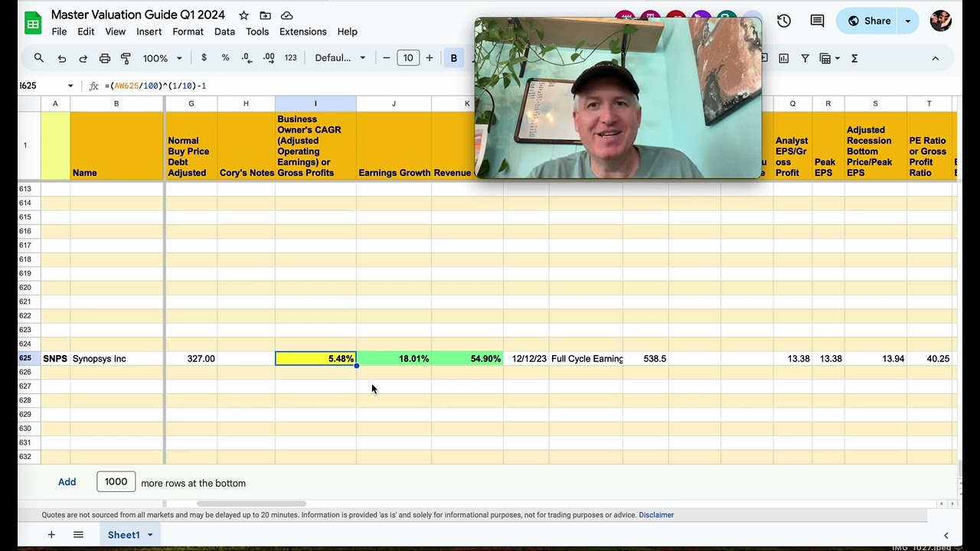Open the all sheets list
The height and width of the screenshot is (551, 980).
click(78, 535)
